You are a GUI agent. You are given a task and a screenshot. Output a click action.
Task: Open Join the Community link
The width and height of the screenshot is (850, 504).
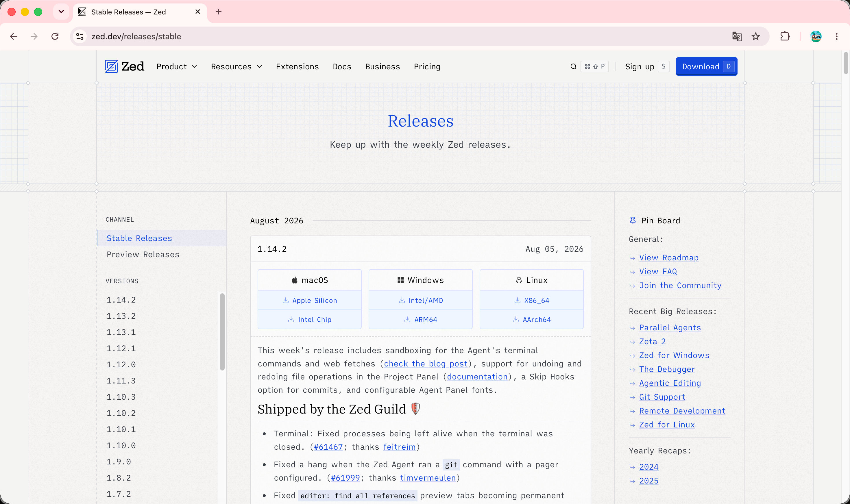[681, 286]
